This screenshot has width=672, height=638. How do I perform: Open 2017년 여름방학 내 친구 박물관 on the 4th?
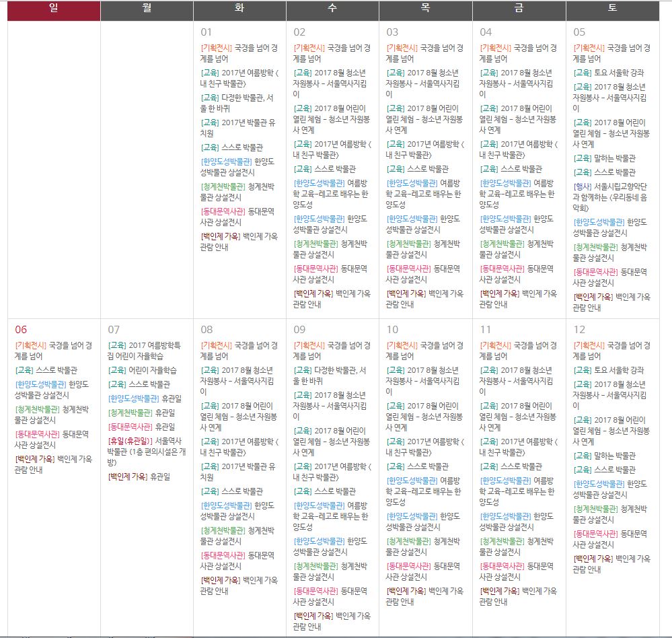tap(518, 150)
